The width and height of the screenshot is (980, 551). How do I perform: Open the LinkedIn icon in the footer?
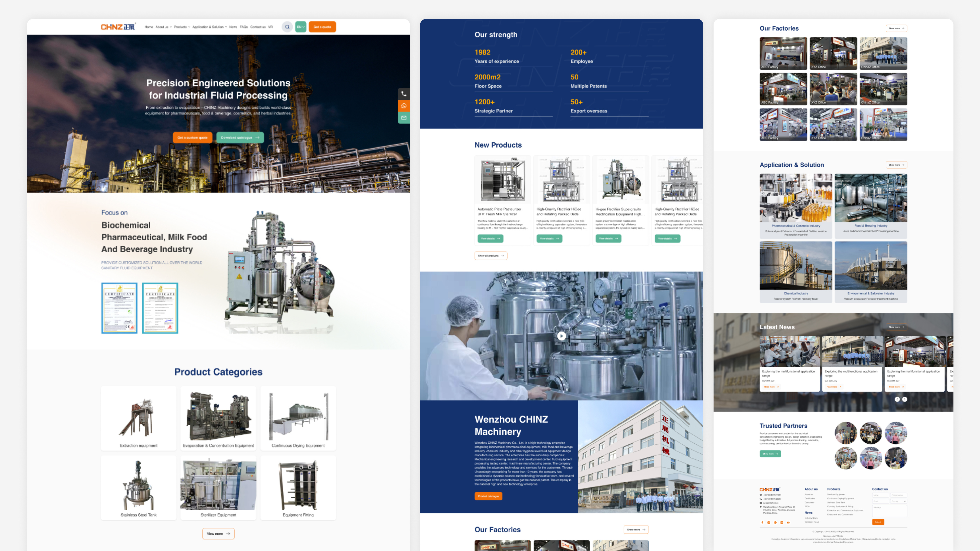[x=782, y=522]
